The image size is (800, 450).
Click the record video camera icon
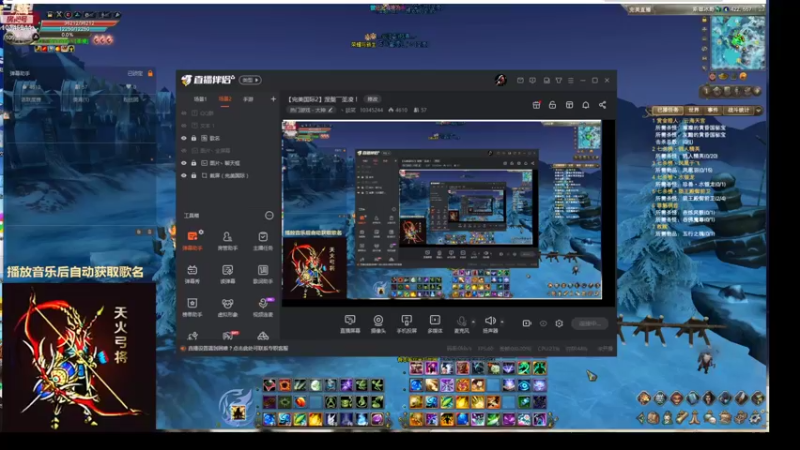(x=527, y=323)
